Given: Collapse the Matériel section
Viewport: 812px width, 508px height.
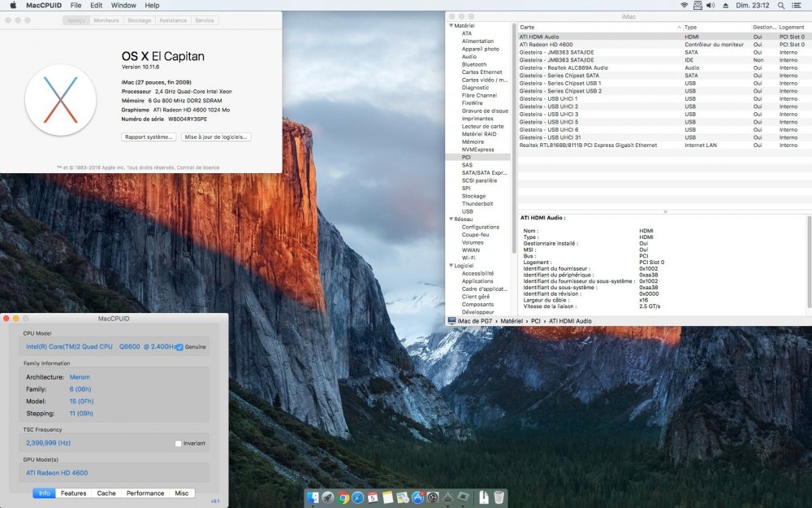Looking at the screenshot, I should (451, 25).
